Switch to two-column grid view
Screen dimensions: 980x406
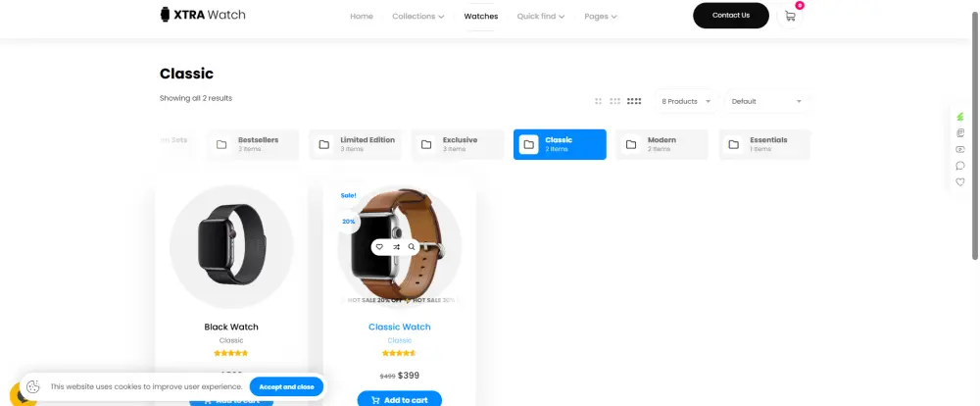pyautogui.click(x=598, y=101)
